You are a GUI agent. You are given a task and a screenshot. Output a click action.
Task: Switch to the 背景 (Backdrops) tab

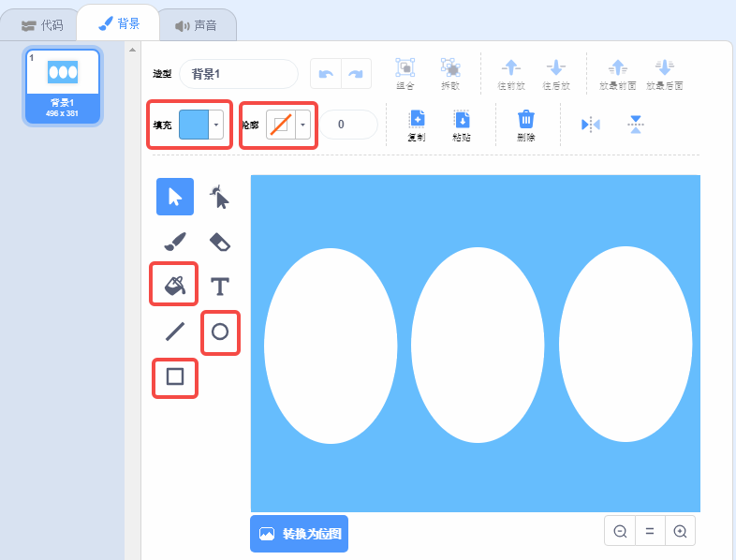click(x=119, y=23)
